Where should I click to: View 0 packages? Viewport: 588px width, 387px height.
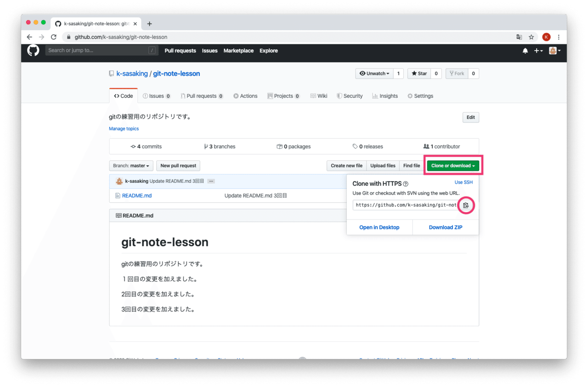(x=294, y=147)
